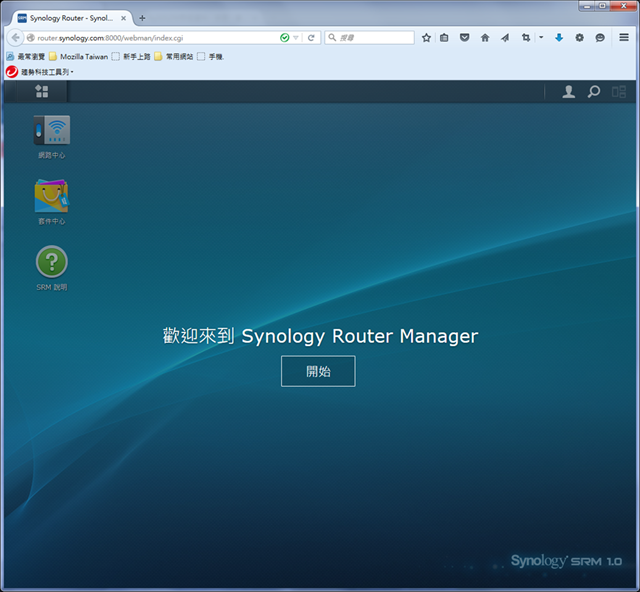640x592 pixels.
Task: Open the SRM Help (SRM 說明) icon
Action: coord(52,268)
